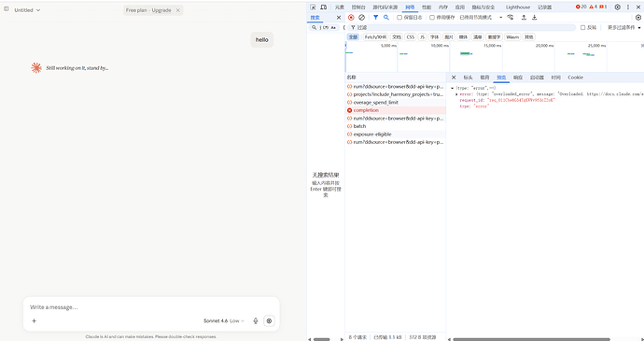This screenshot has height=341, width=644.
Task: Collapse the root JSON object in preview
Action: [453, 88]
